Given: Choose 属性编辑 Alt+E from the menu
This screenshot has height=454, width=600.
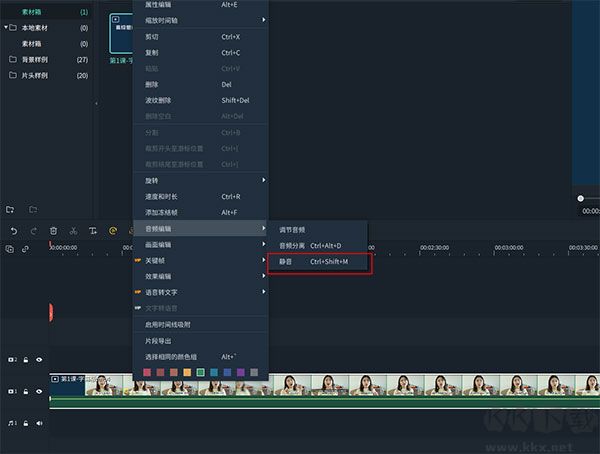Looking at the screenshot, I should click(201, 5).
